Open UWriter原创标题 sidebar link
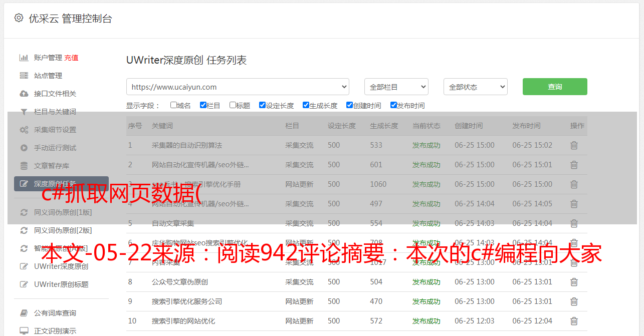Image resolution: width=644 pixels, height=336 pixels. 61,284
